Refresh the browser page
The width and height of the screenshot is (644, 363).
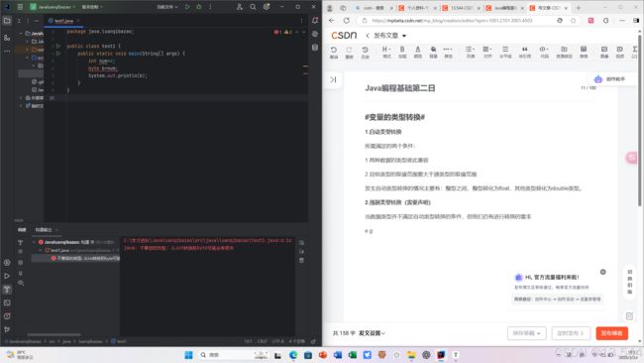347,21
